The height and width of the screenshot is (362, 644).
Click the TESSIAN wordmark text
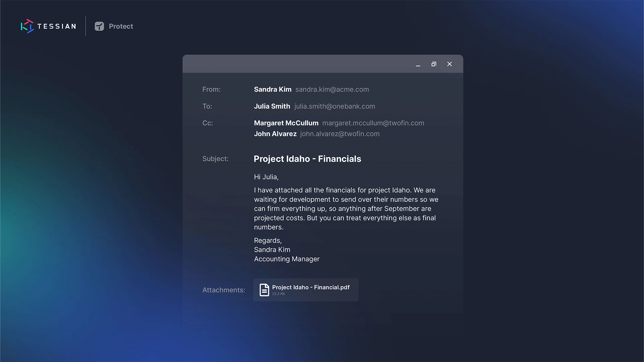[x=57, y=26]
